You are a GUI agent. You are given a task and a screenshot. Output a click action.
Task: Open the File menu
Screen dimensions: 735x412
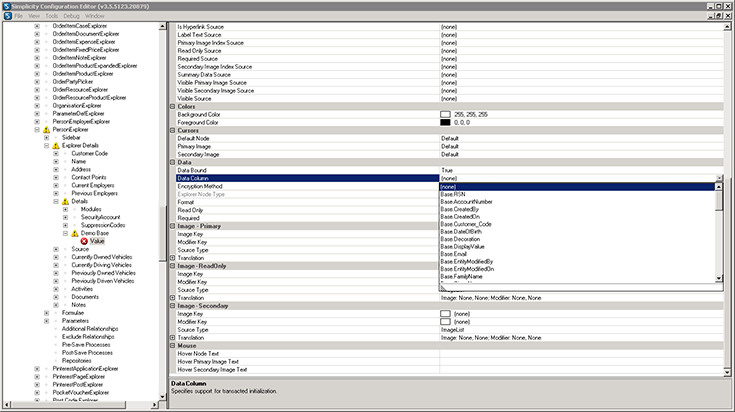[x=18, y=16]
